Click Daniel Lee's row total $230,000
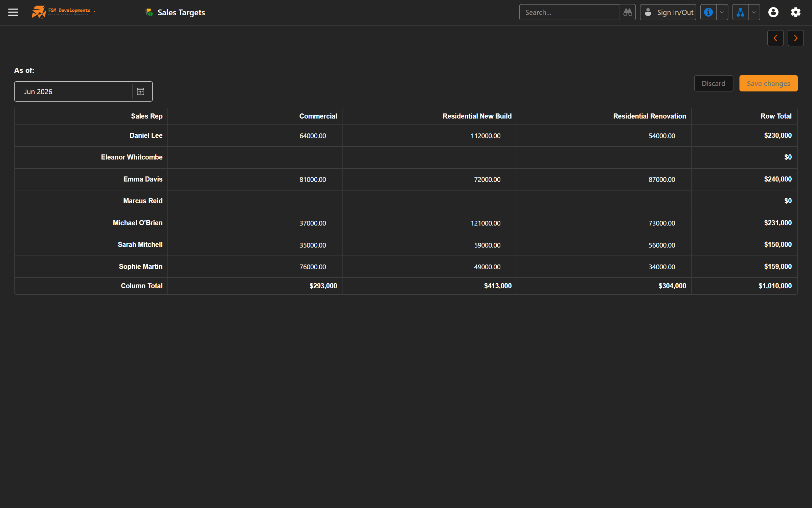This screenshot has height=508, width=812. tap(778, 135)
